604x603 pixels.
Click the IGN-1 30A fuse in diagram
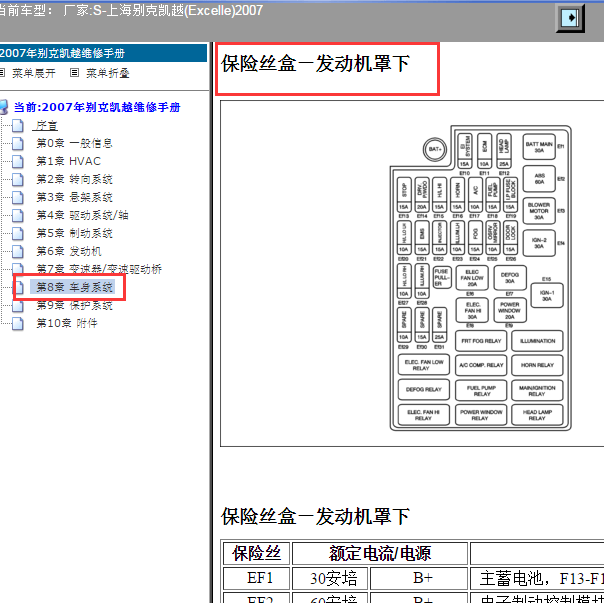click(547, 296)
